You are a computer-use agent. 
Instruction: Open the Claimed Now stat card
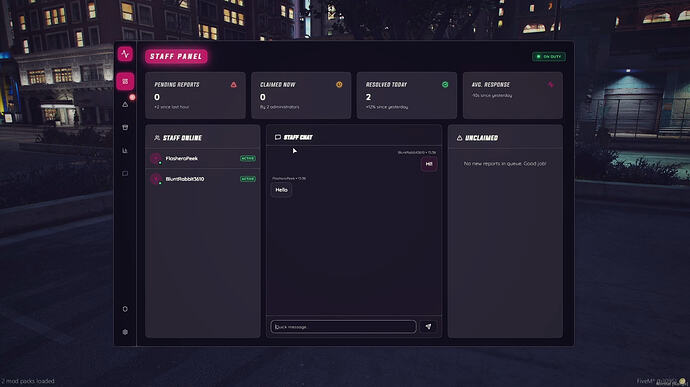[301, 96]
